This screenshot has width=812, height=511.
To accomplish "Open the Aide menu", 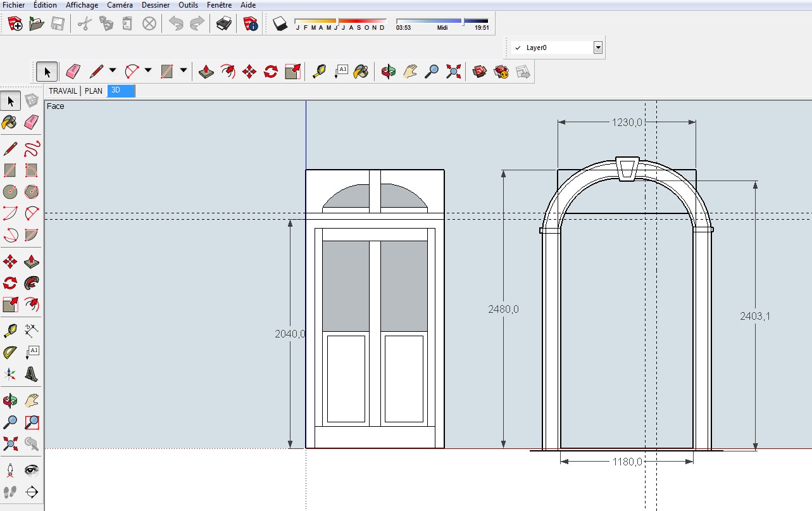I will click(x=248, y=5).
